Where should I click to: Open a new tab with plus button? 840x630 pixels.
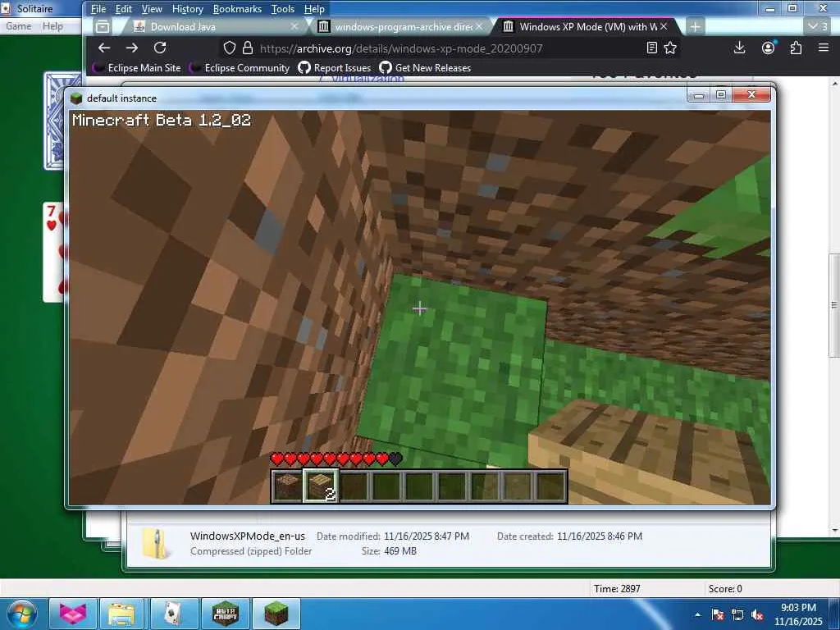[695, 27]
